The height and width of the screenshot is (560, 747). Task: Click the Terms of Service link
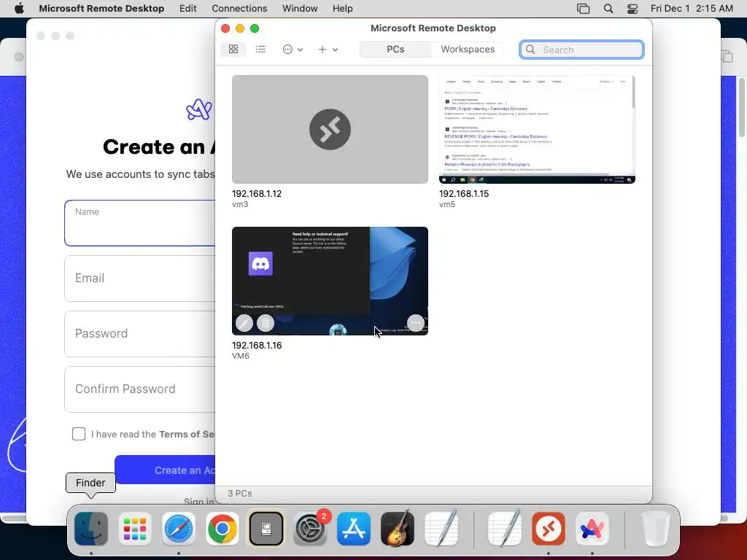(x=187, y=435)
